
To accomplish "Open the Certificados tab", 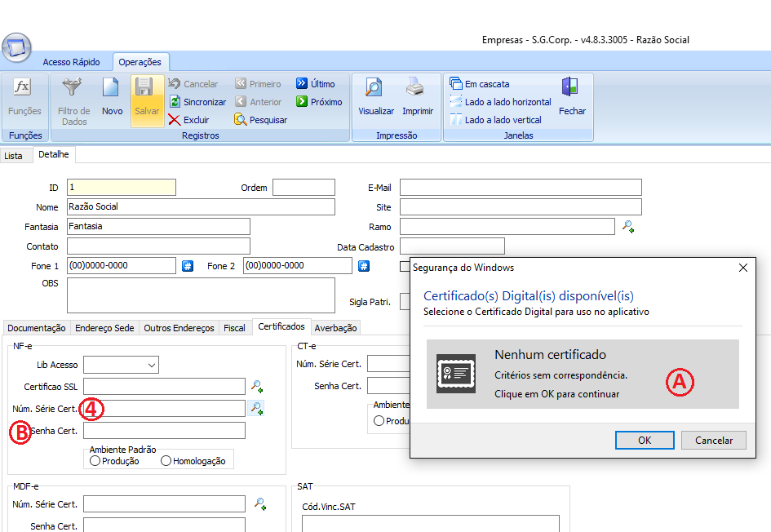I will tap(281, 326).
